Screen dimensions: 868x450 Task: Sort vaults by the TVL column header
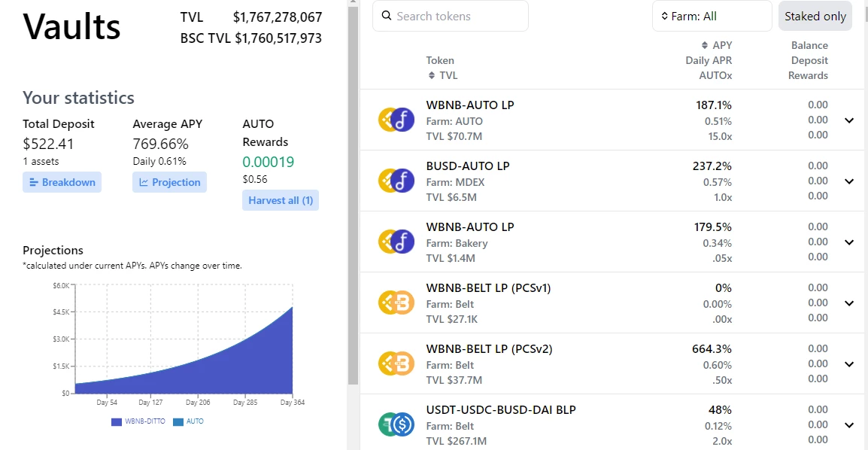(448, 75)
